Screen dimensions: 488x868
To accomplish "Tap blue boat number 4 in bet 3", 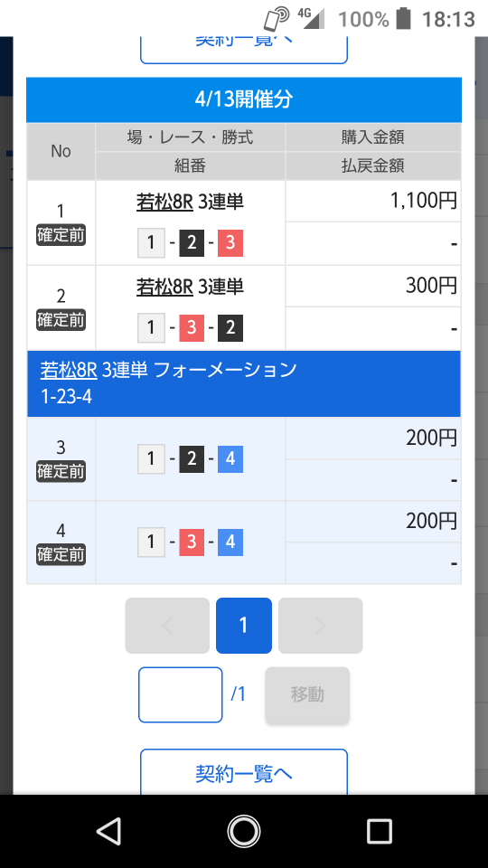I will click(230, 459).
